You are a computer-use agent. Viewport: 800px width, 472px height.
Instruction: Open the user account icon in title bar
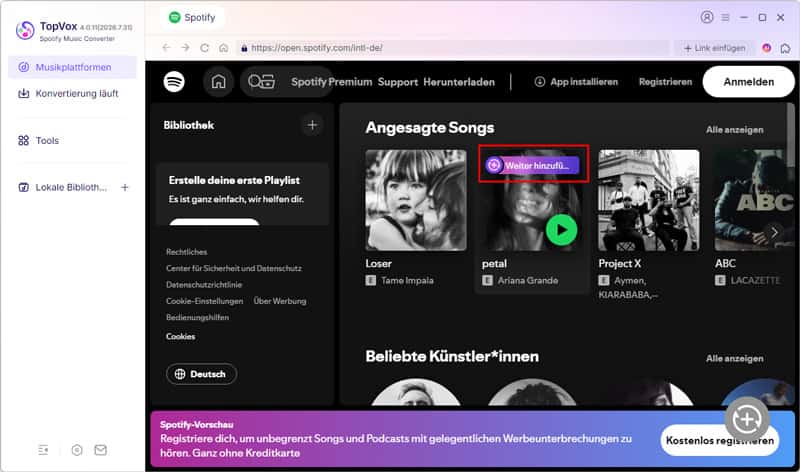click(x=707, y=17)
